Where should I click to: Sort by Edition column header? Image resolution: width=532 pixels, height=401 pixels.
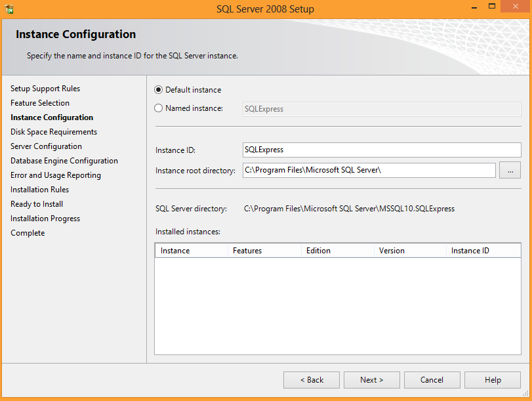tap(338, 251)
